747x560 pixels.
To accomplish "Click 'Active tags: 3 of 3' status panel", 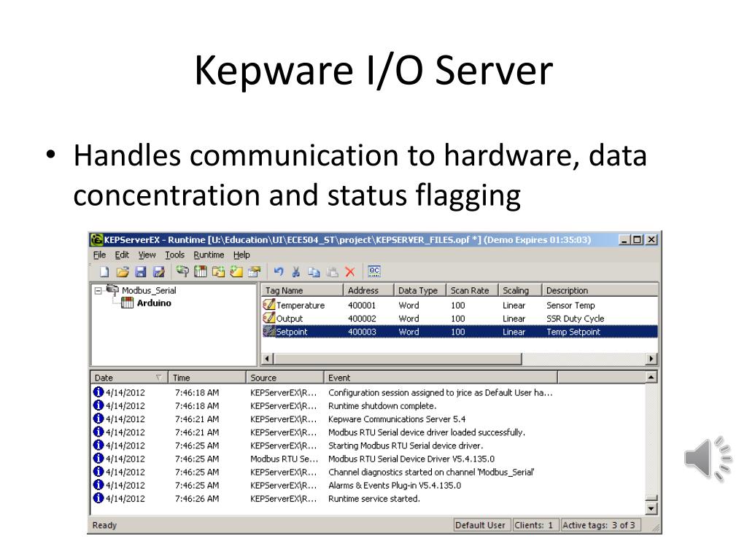I will [x=600, y=525].
